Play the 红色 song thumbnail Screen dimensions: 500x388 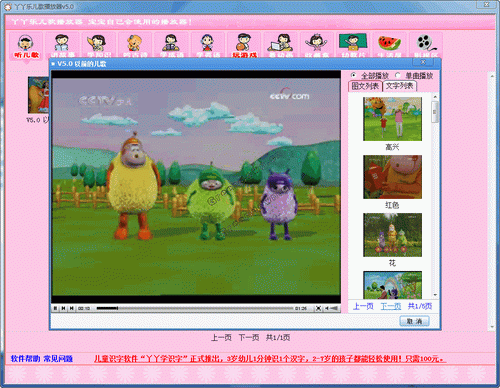[x=392, y=177]
